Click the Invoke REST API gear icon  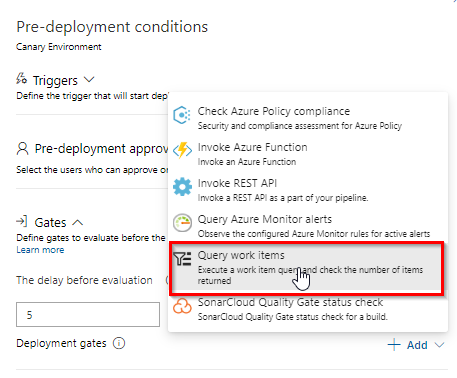tap(182, 187)
